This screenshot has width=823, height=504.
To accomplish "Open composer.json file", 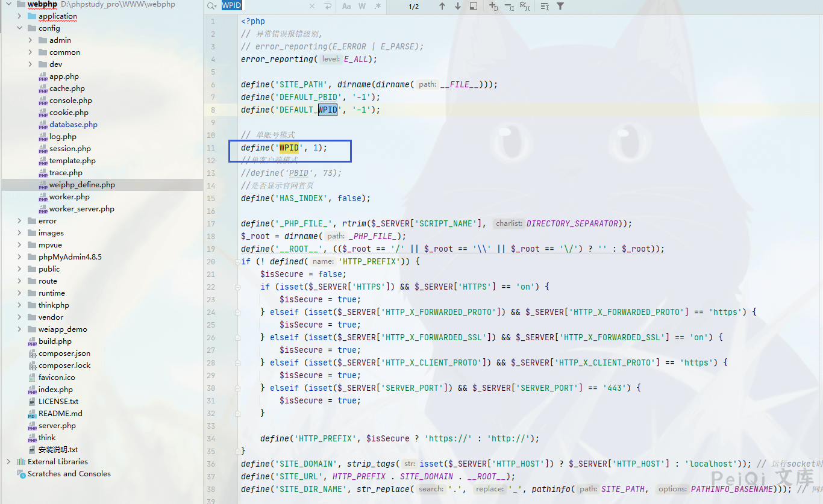I will (64, 353).
